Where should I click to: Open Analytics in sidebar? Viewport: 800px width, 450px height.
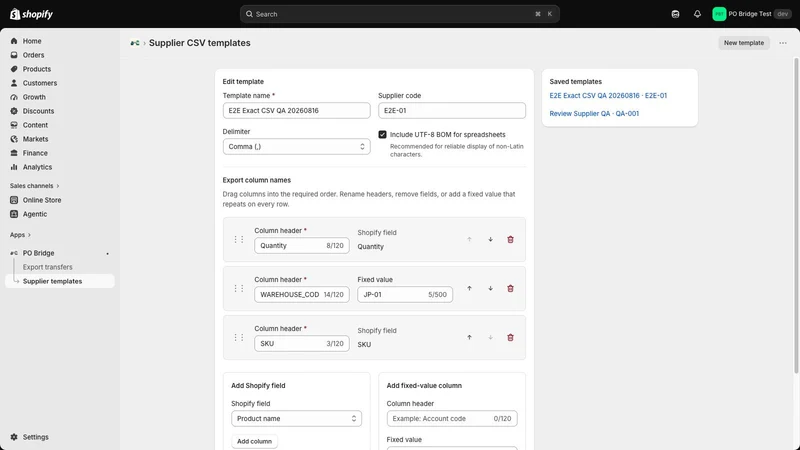click(x=37, y=167)
